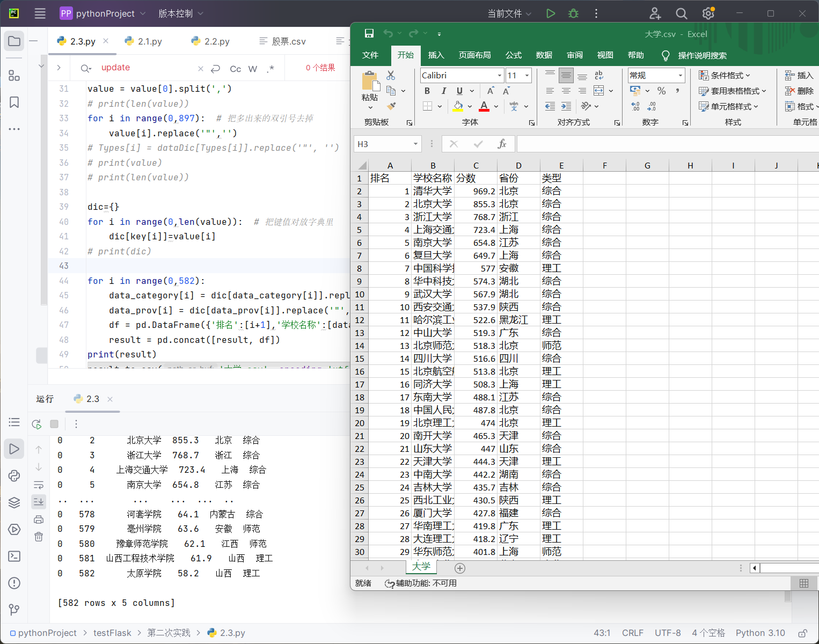
Task: Merge and center cells in Excel
Action: tap(599, 91)
